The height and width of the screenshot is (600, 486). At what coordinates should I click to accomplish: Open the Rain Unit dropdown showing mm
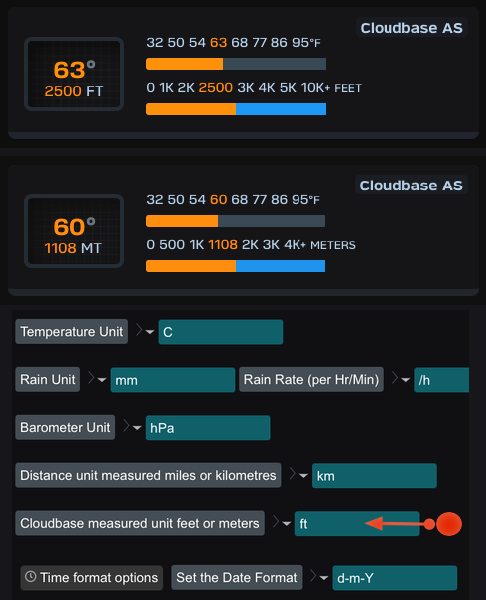[x=173, y=380]
